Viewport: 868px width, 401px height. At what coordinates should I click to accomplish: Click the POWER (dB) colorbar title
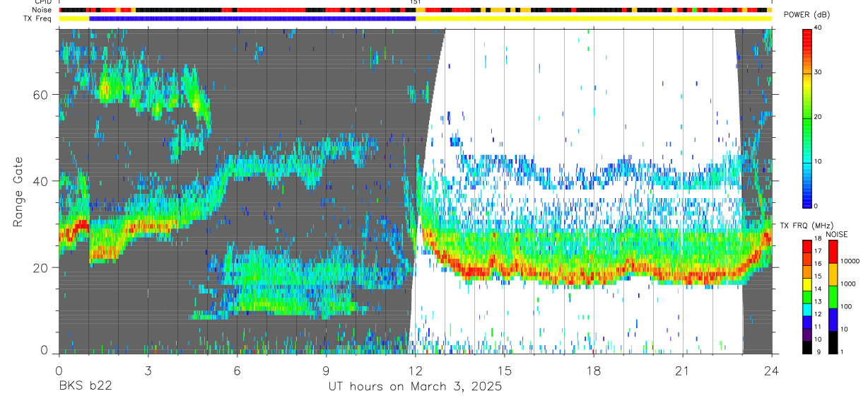(x=807, y=16)
